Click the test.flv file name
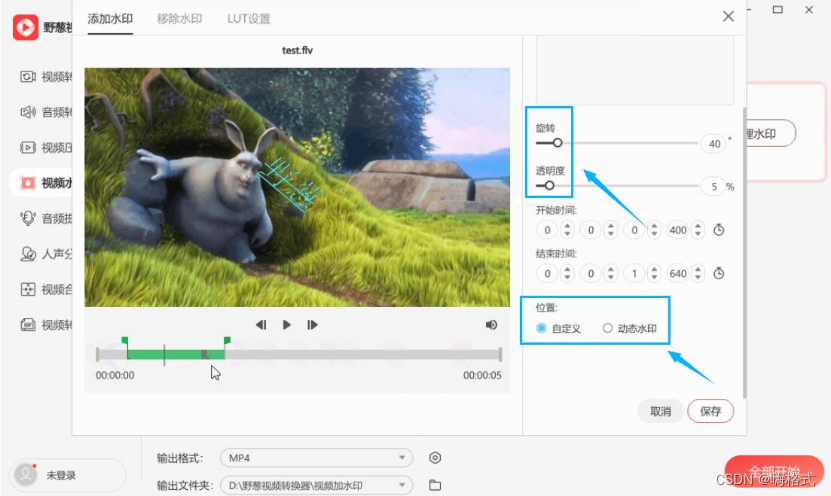The height and width of the screenshot is (496, 831). [x=297, y=50]
